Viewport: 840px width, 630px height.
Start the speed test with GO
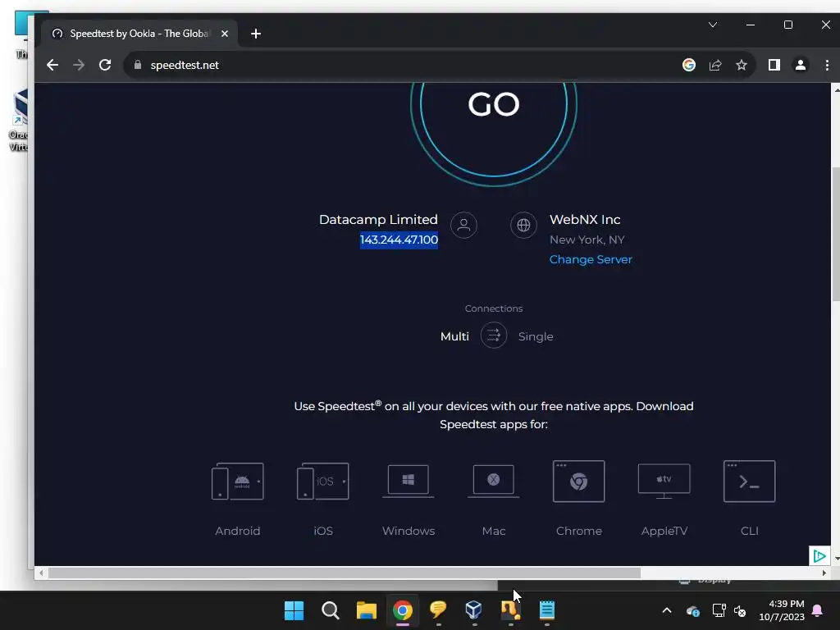(493, 106)
